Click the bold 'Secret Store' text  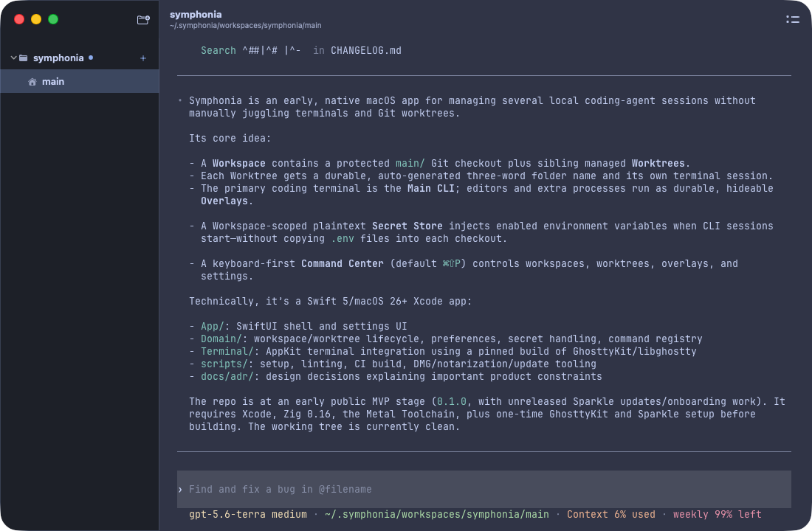point(407,226)
